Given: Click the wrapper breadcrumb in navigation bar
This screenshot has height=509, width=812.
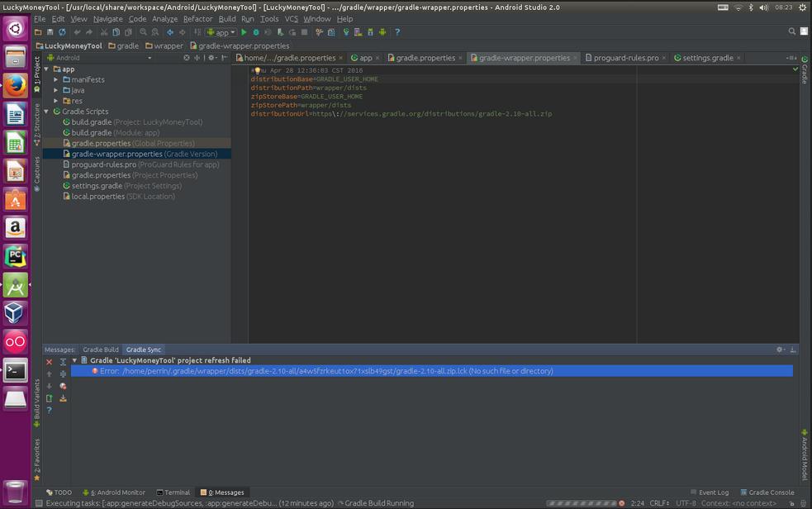Looking at the screenshot, I should tap(164, 46).
